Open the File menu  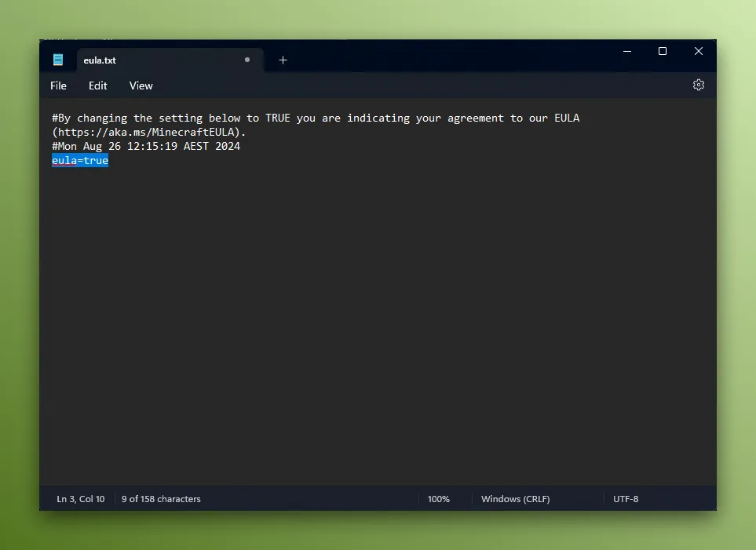point(58,86)
